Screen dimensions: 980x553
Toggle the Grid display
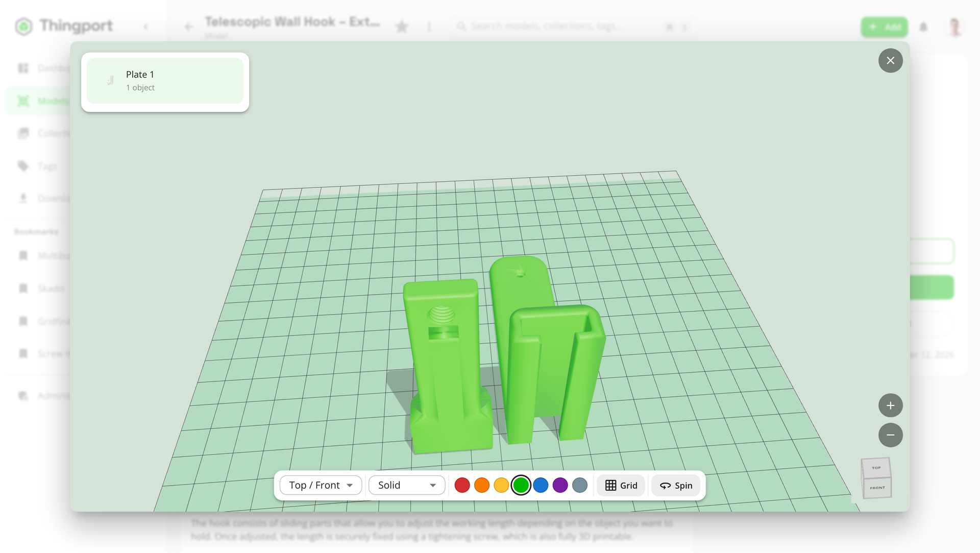pos(621,486)
